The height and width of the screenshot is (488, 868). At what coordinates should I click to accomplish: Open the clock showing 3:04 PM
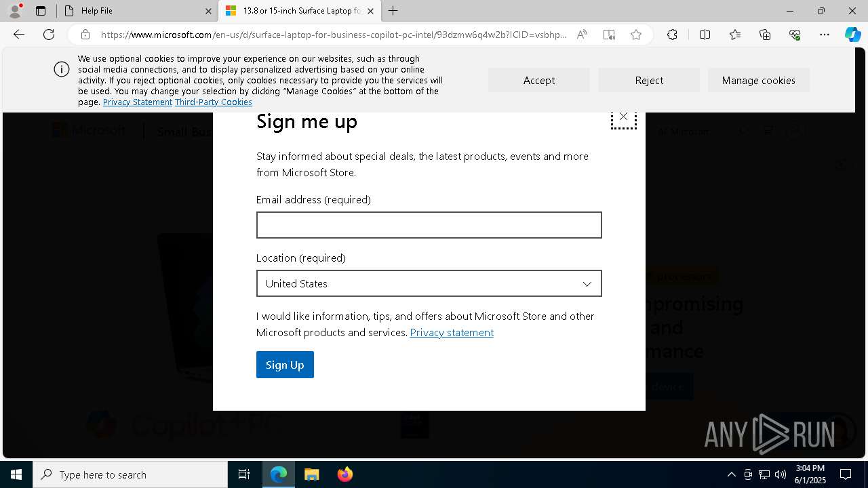(x=810, y=474)
